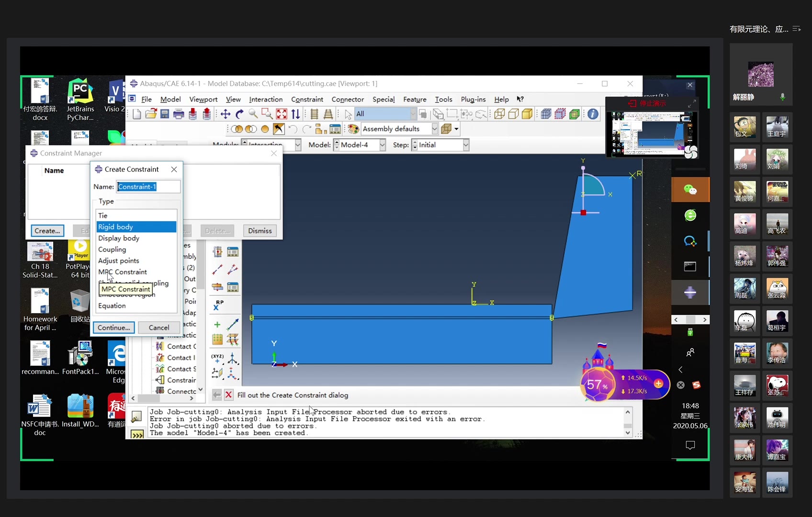Image resolution: width=812 pixels, height=517 pixels.
Task: Select the Pan View tool
Action: [x=226, y=114]
